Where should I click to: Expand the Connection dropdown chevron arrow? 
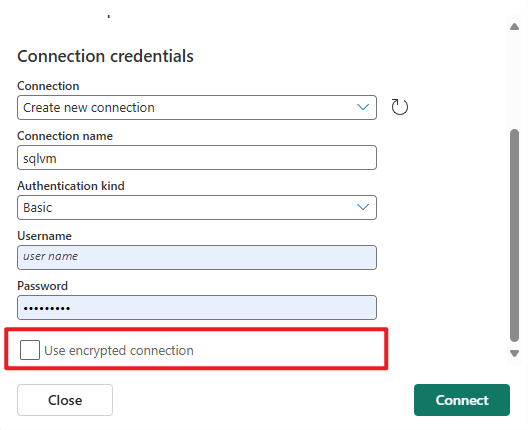(x=363, y=107)
